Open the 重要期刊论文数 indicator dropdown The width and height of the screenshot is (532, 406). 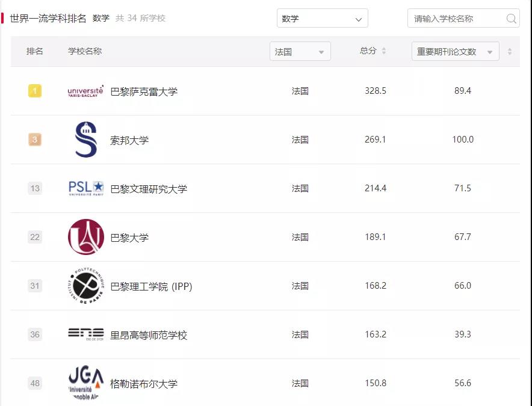pos(456,51)
